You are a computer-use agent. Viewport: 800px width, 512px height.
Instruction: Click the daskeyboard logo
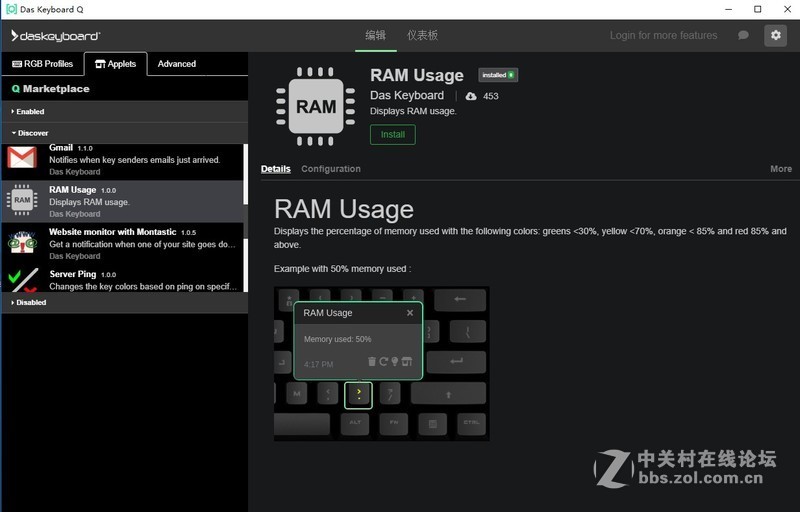(x=56, y=36)
